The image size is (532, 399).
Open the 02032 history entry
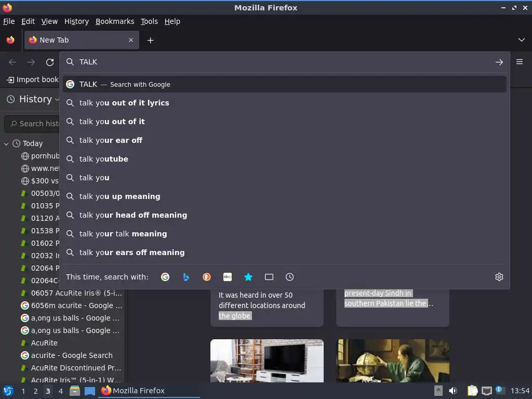[x=40, y=256]
